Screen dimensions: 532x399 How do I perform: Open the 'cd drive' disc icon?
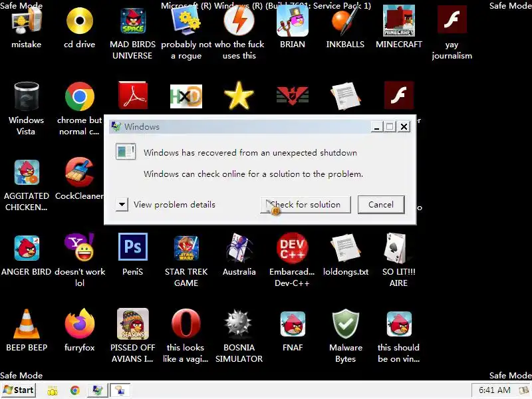pyautogui.click(x=80, y=21)
